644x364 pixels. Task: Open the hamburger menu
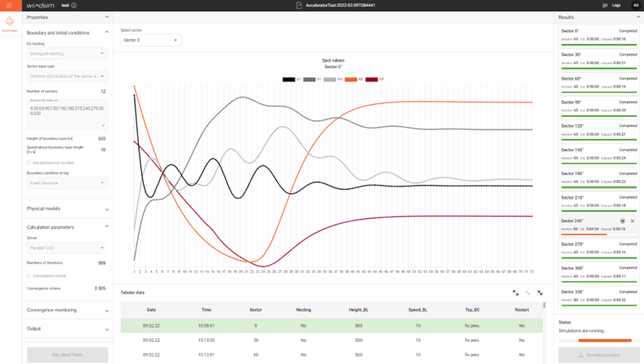pyautogui.click(x=9, y=5)
